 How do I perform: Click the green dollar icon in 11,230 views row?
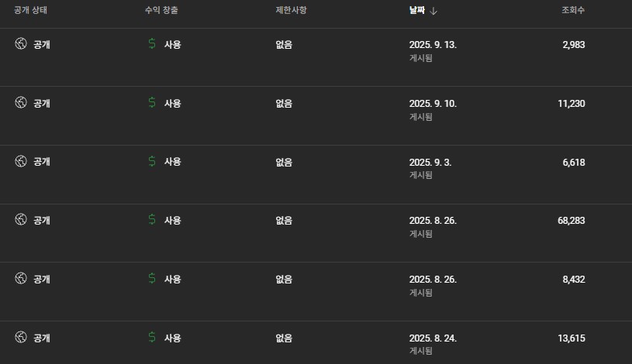point(152,103)
